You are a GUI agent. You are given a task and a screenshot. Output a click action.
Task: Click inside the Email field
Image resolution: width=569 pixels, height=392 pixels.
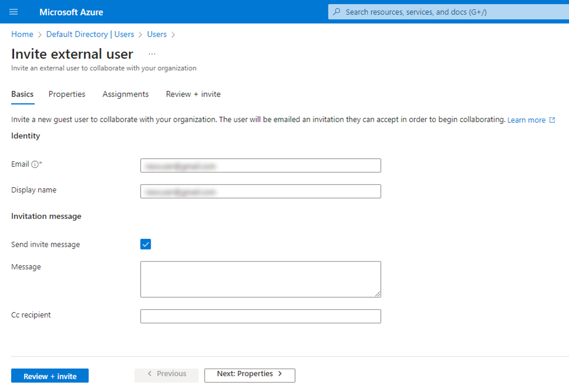pos(260,165)
